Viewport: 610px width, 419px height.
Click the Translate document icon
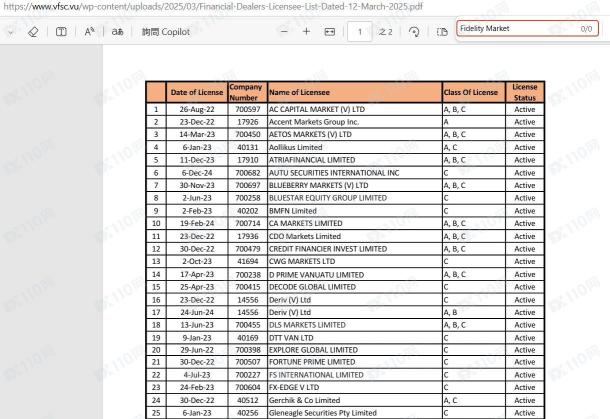pos(117,32)
